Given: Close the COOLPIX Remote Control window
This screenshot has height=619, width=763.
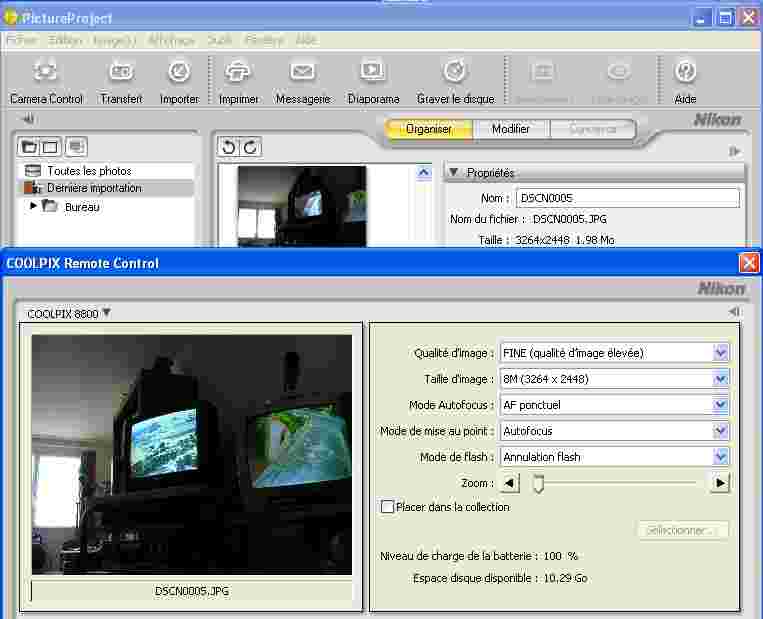Looking at the screenshot, I should coord(749,263).
